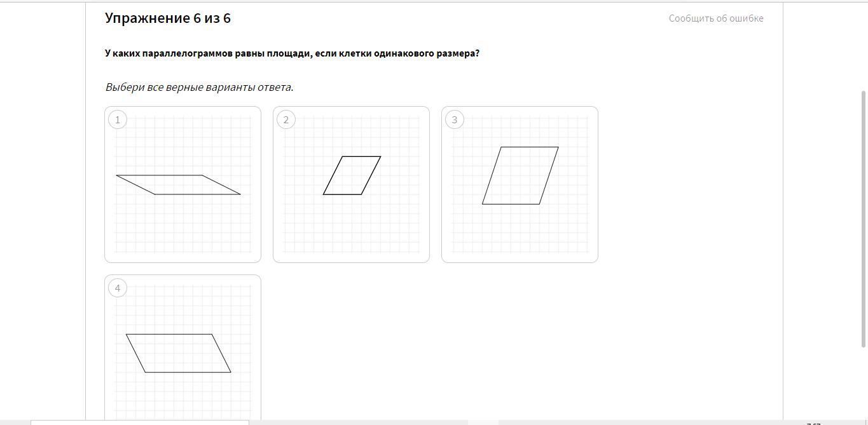
Task: Open the 'Сообщить об ошибке' link
Action: click(716, 18)
